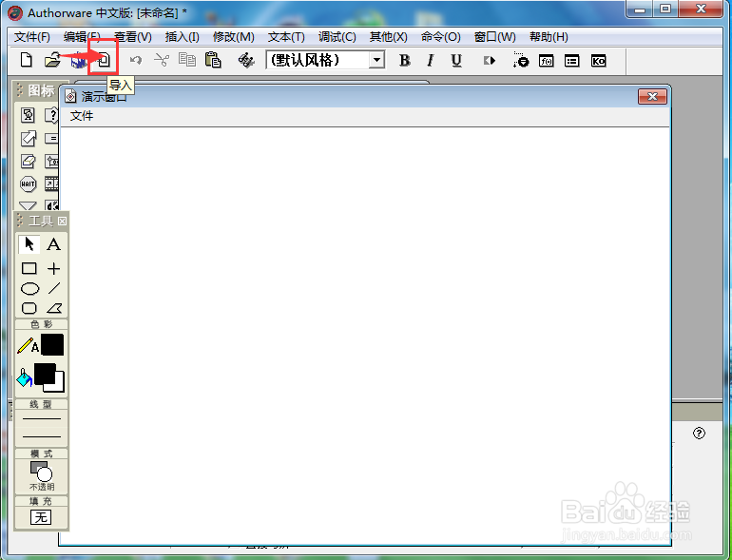Click the paint bucket fill icon
The image size is (732, 560).
click(x=25, y=377)
